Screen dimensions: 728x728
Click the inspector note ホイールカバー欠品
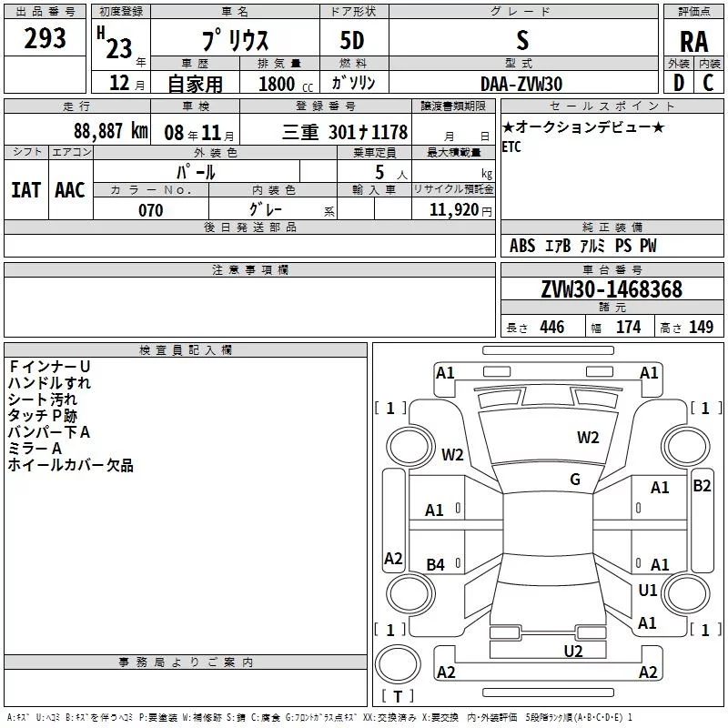click(71, 465)
